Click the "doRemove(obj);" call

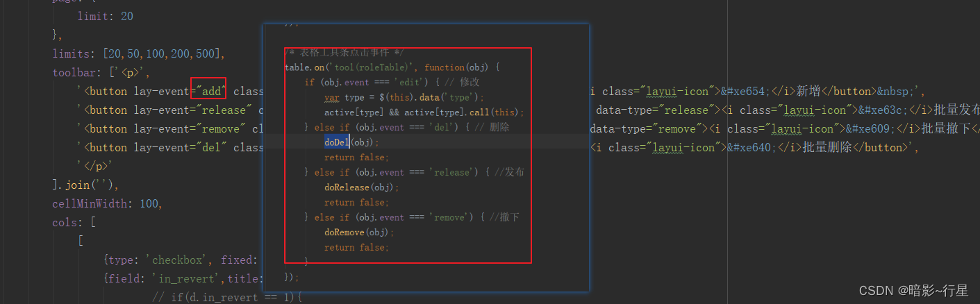pos(359,232)
